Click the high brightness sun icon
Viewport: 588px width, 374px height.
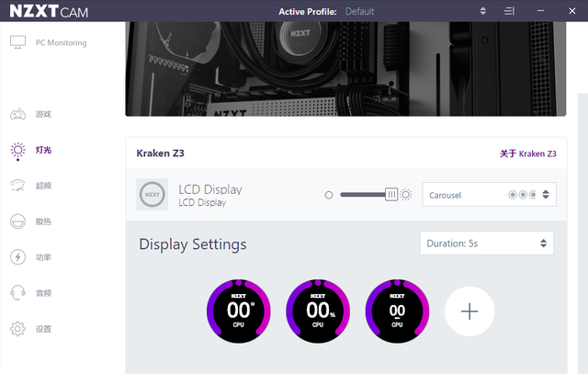(406, 194)
